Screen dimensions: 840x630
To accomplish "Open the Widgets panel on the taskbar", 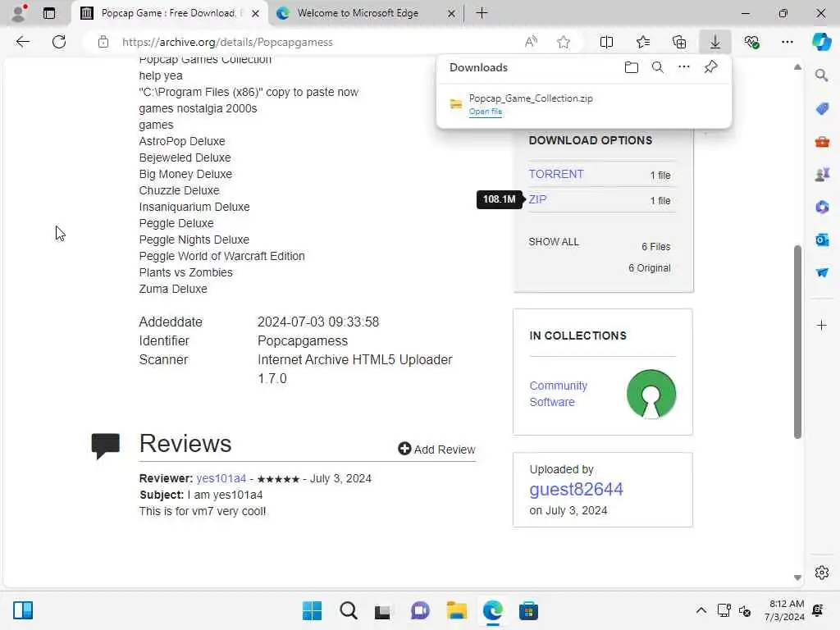I will coord(23,610).
